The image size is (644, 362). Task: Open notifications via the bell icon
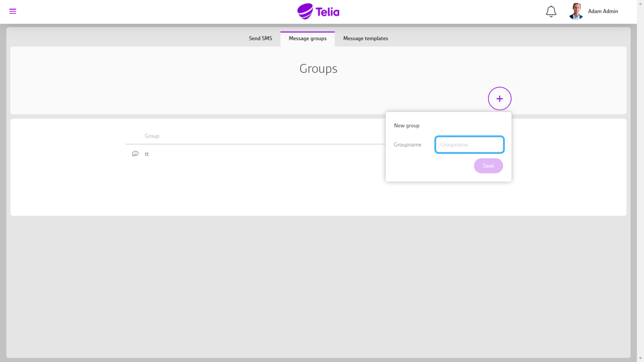tap(551, 11)
